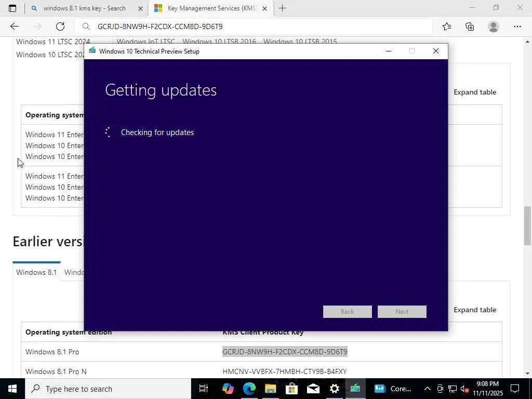The height and width of the screenshot is (399, 532).
Task: Open Edge tab actions menu icon
Action: click(x=12, y=8)
